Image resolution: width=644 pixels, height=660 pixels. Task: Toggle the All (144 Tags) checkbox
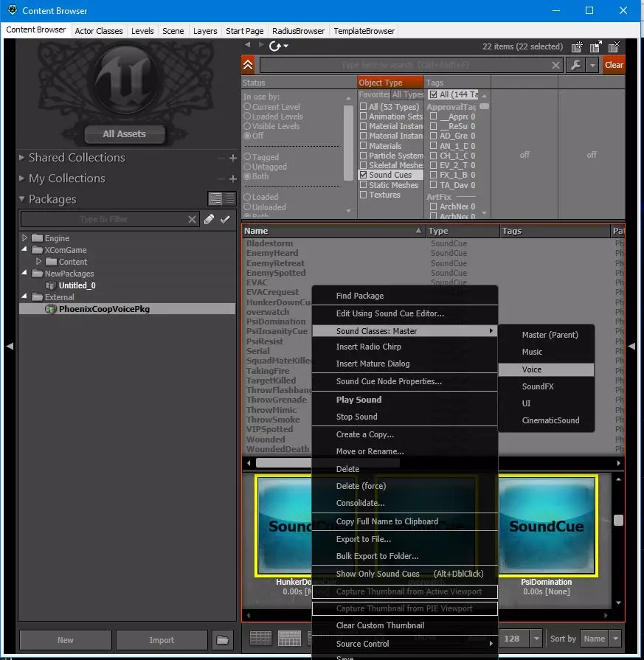[434, 94]
